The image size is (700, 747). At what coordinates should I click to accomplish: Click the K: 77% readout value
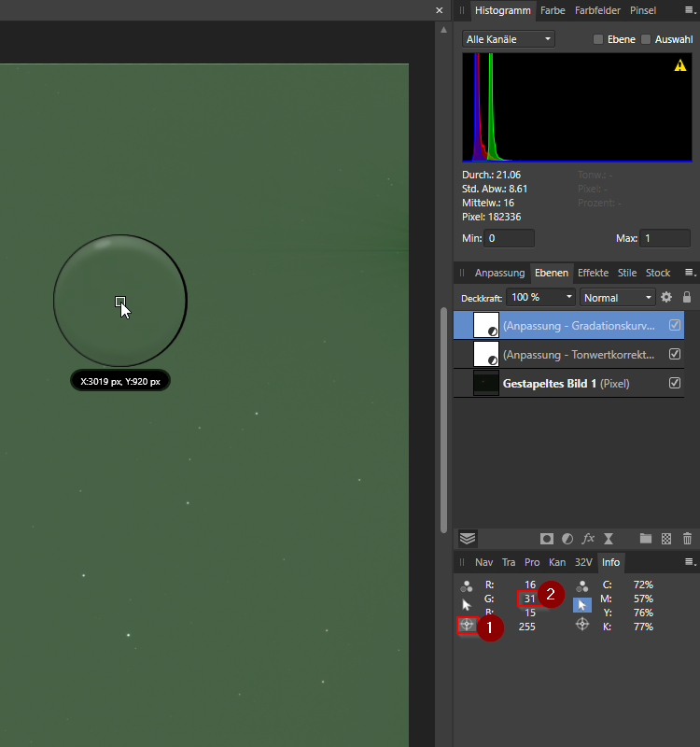[643, 627]
